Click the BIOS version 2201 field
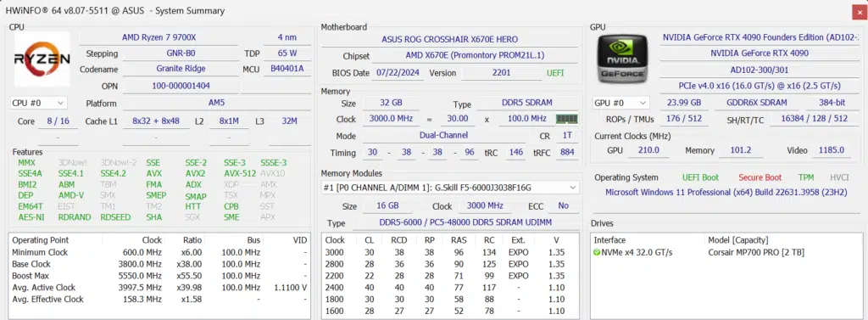Viewport: 868px width, 320px height. 501,73
